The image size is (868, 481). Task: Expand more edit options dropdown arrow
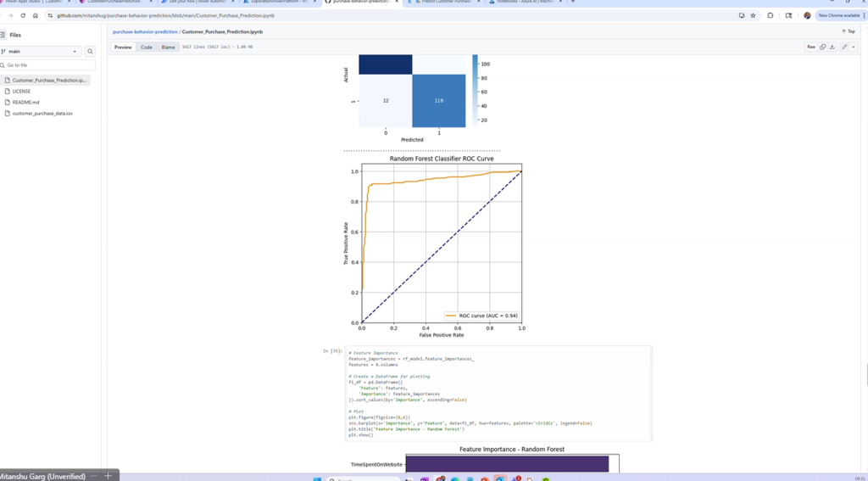tap(854, 48)
